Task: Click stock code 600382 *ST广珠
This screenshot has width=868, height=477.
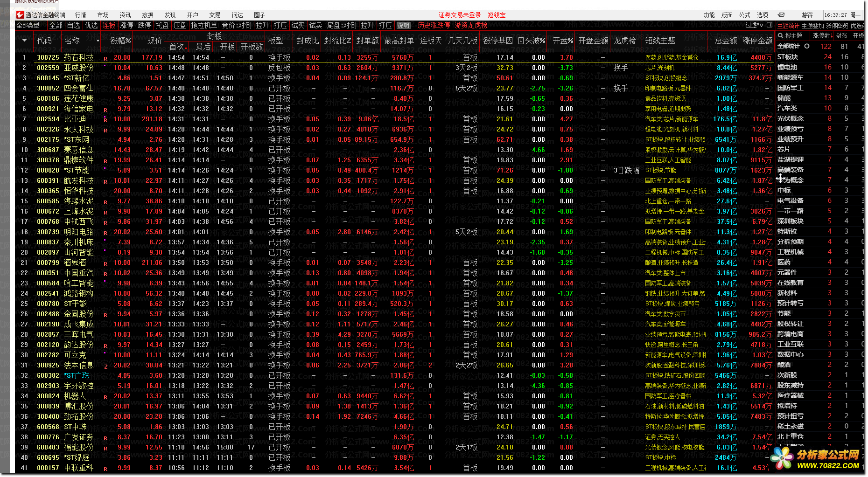Action: (x=48, y=375)
